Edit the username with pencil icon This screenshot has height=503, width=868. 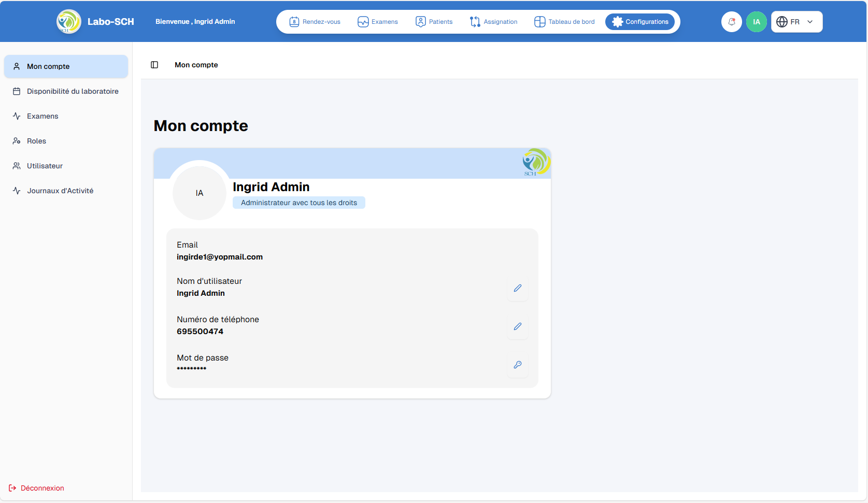[x=517, y=288]
